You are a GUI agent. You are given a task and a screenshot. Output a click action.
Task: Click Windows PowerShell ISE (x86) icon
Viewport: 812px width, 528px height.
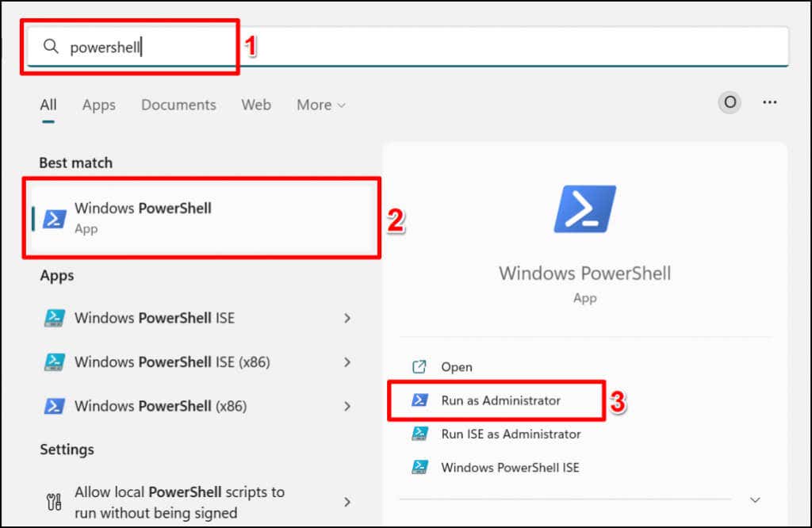pyautogui.click(x=55, y=362)
